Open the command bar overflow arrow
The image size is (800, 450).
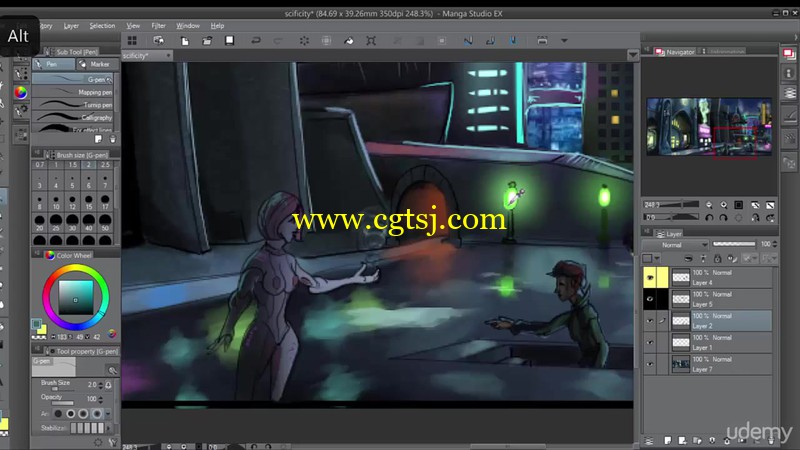564,40
